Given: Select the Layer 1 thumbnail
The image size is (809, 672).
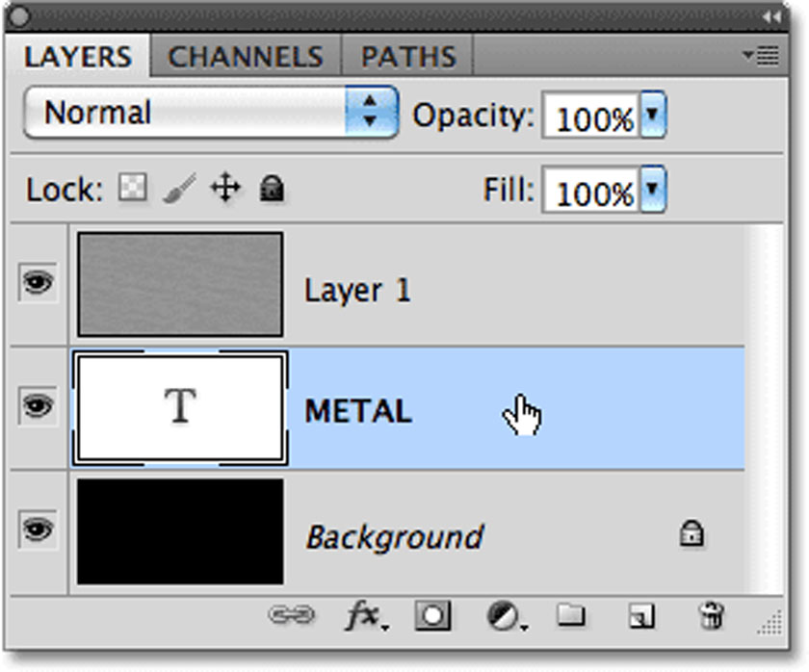Looking at the screenshot, I should pyautogui.click(x=180, y=284).
